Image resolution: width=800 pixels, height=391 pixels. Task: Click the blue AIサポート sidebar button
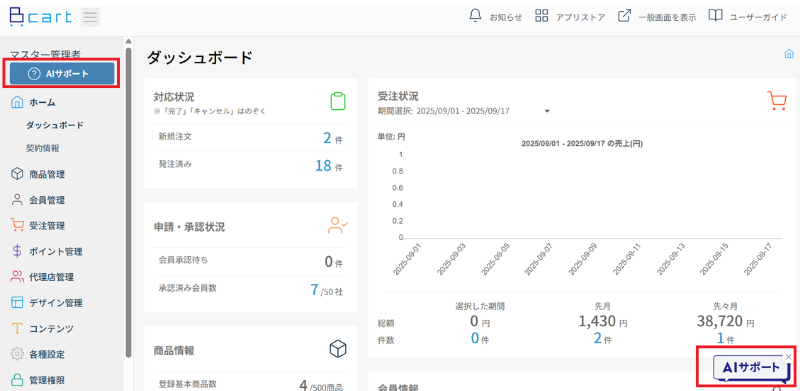(x=62, y=74)
